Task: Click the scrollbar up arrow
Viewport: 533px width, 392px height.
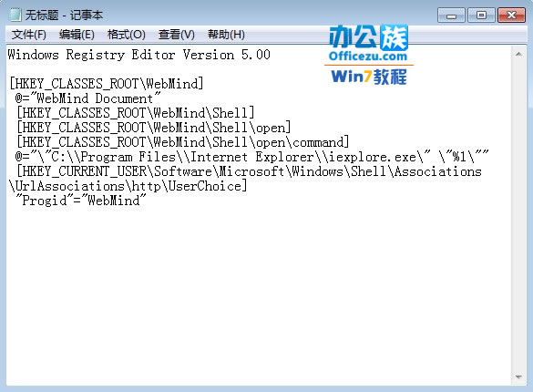Action: tap(518, 54)
